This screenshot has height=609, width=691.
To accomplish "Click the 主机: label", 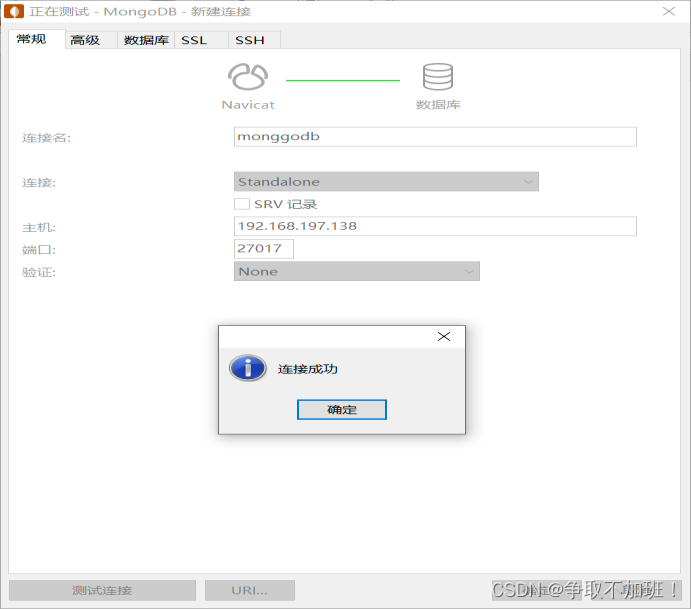I will coord(39,228).
